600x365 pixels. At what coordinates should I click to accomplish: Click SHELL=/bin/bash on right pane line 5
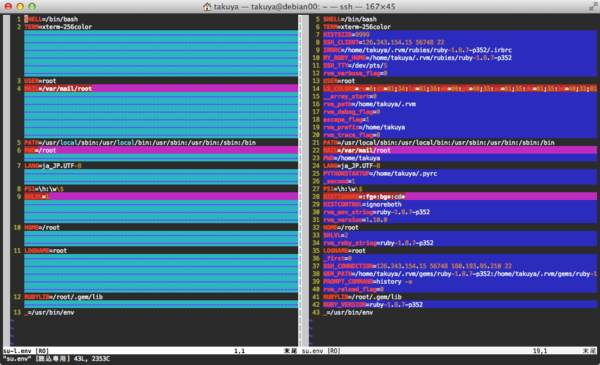pos(350,19)
